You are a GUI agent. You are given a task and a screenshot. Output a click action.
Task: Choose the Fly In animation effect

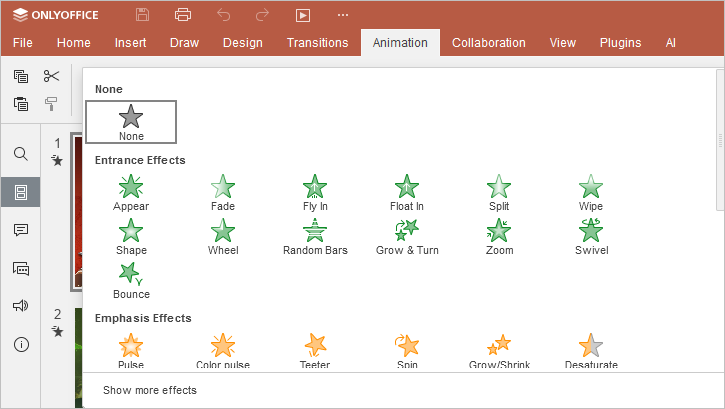click(315, 193)
